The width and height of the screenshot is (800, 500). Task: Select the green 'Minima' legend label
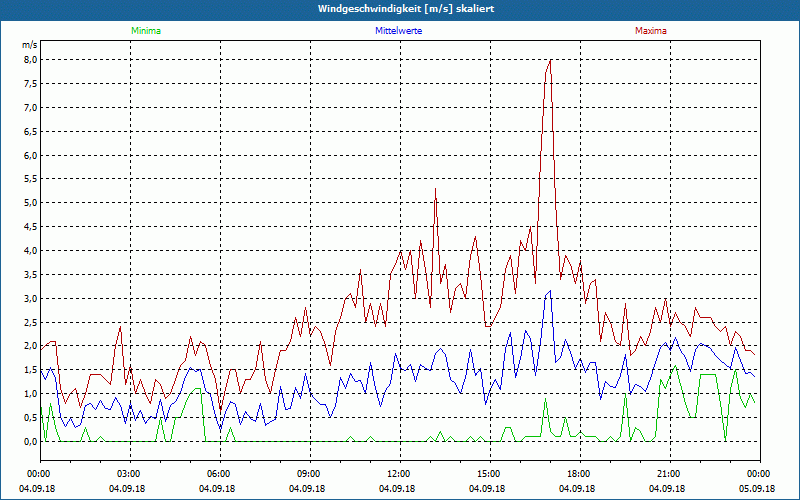(x=146, y=31)
